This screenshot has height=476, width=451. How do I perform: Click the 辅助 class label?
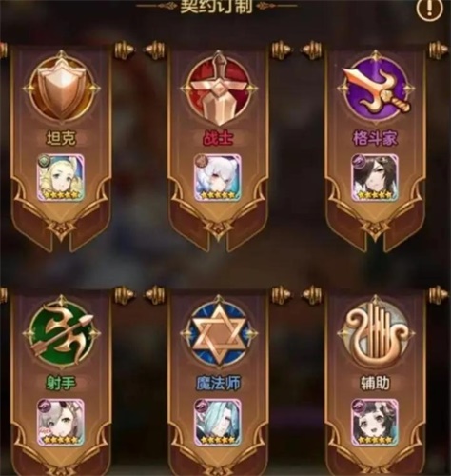[375, 384]
